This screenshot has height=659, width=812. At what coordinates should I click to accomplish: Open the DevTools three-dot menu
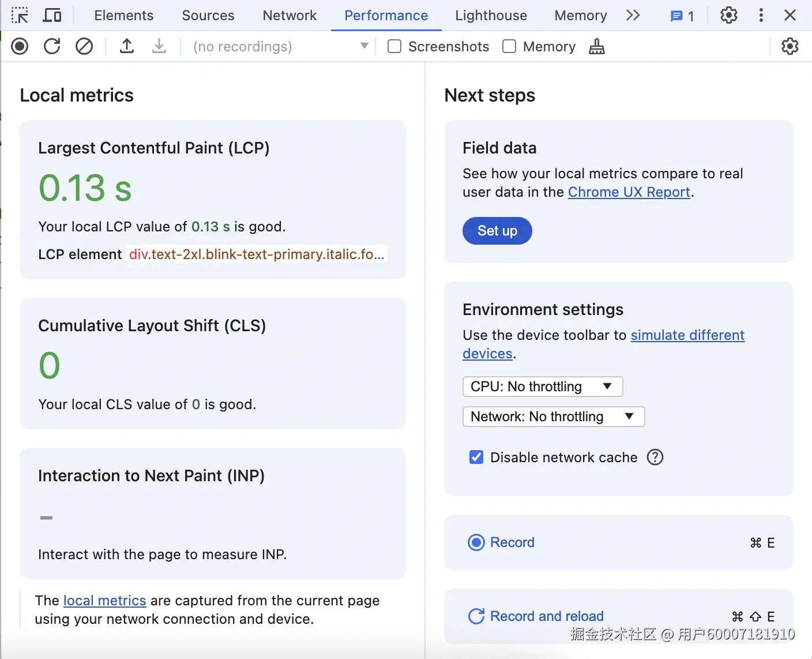(x=761, y=16)
